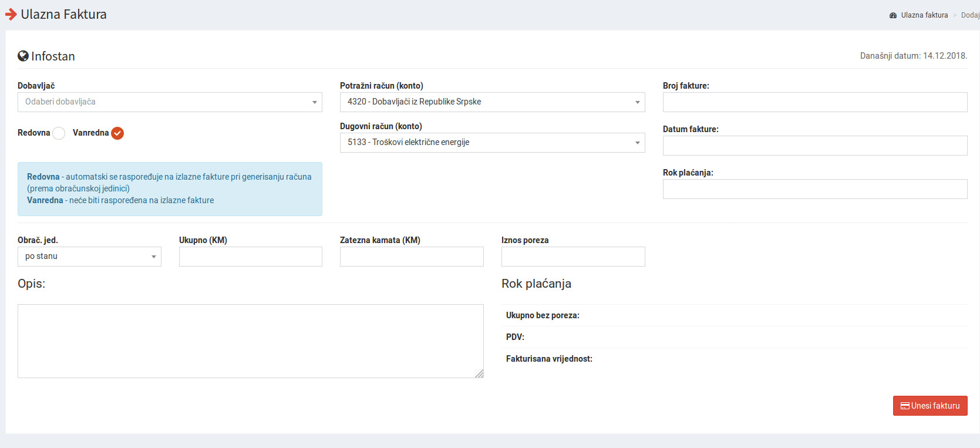Click the Rok plaćanja input field

click(x=814, y=189)
